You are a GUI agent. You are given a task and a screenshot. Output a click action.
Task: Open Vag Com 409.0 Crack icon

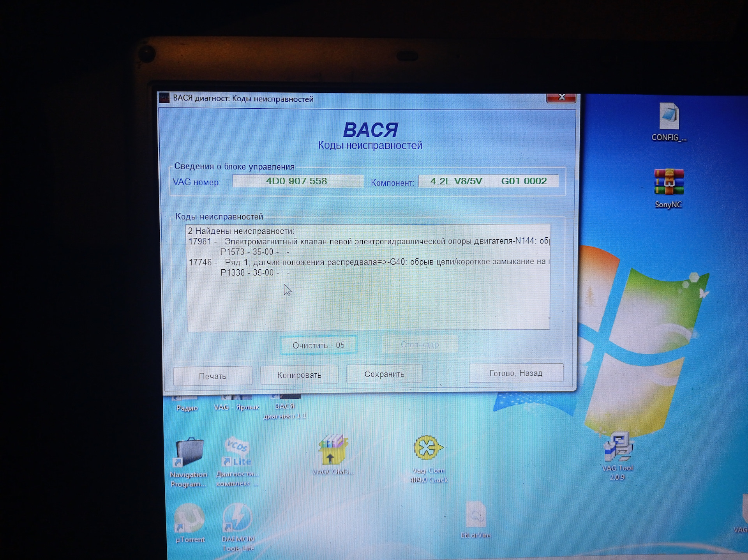click(428, 448)
